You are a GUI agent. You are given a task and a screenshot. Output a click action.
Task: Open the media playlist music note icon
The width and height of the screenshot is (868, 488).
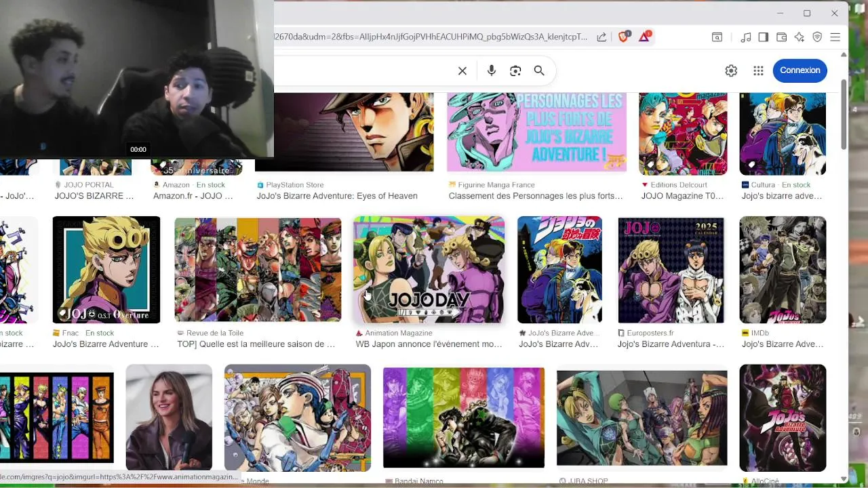(746, 37)
